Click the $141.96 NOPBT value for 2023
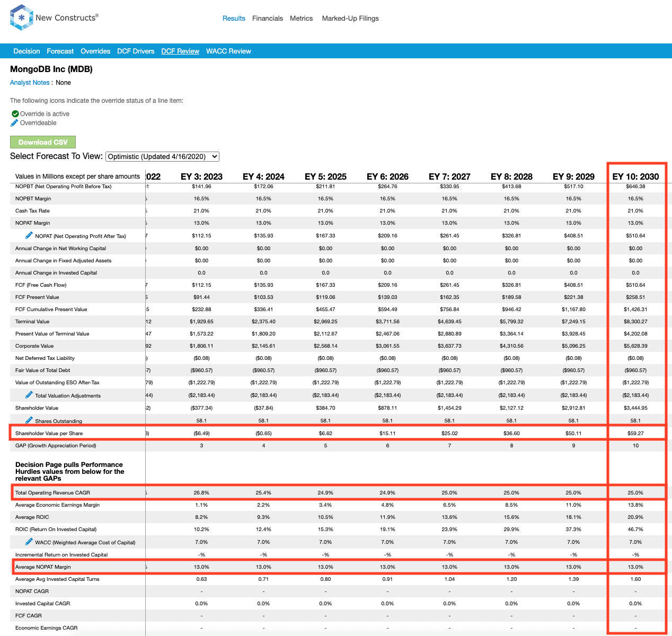This screenshot has height=636, width=672. 201,187
